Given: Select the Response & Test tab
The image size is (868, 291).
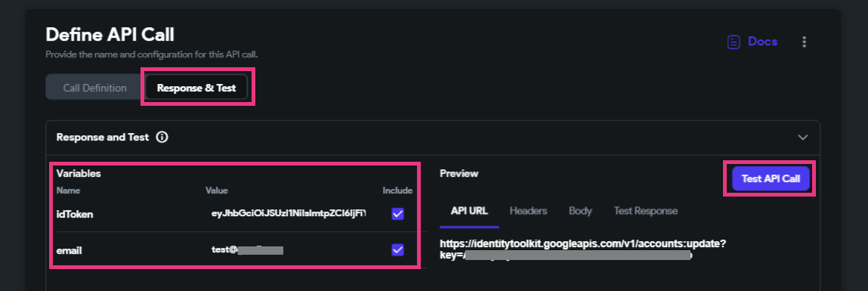Looking at the screenshot, I should click(x=196, y=88).
